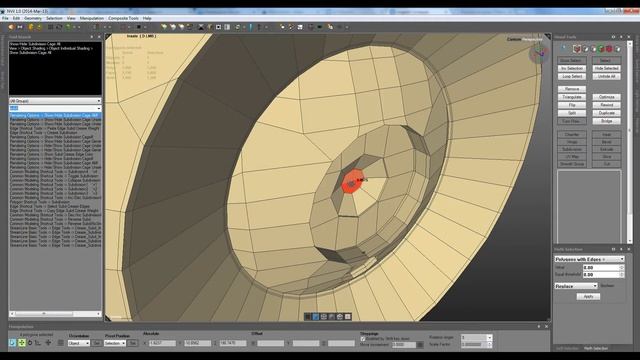The width and height of the screenshot is (640, 360).
Task: Click the Hide Selected button
Action: (607, 69)
